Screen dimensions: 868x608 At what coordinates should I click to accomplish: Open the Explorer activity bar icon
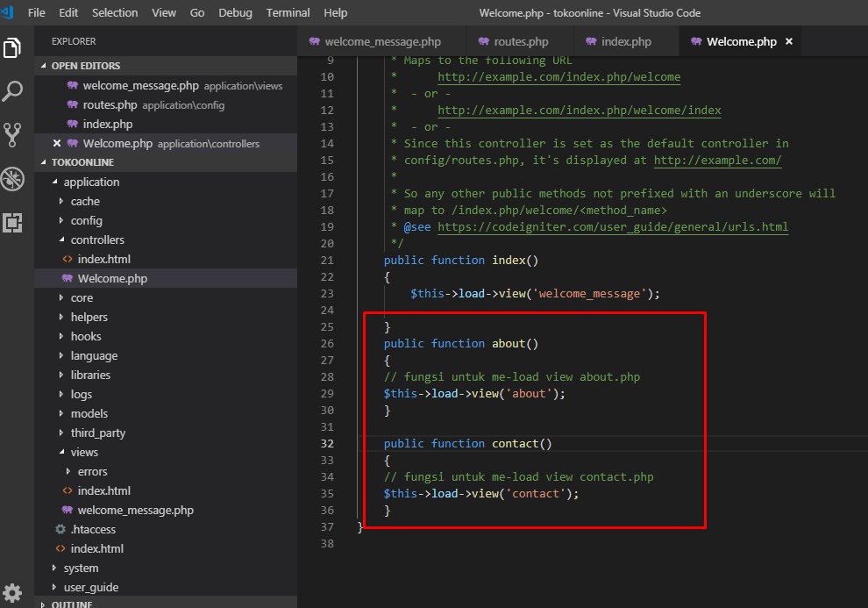[x=12, y=48]
